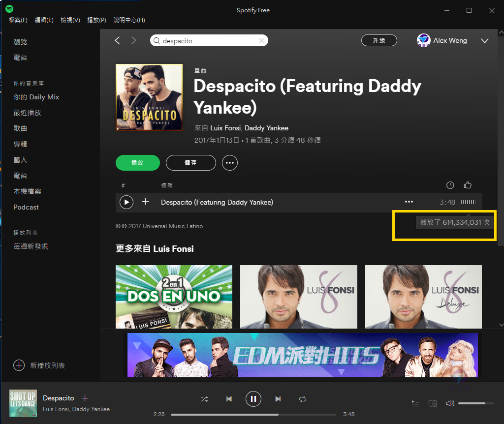Open the 每週新發現 playlist
This screenshot has width=504, height=424.
point(31,246)
